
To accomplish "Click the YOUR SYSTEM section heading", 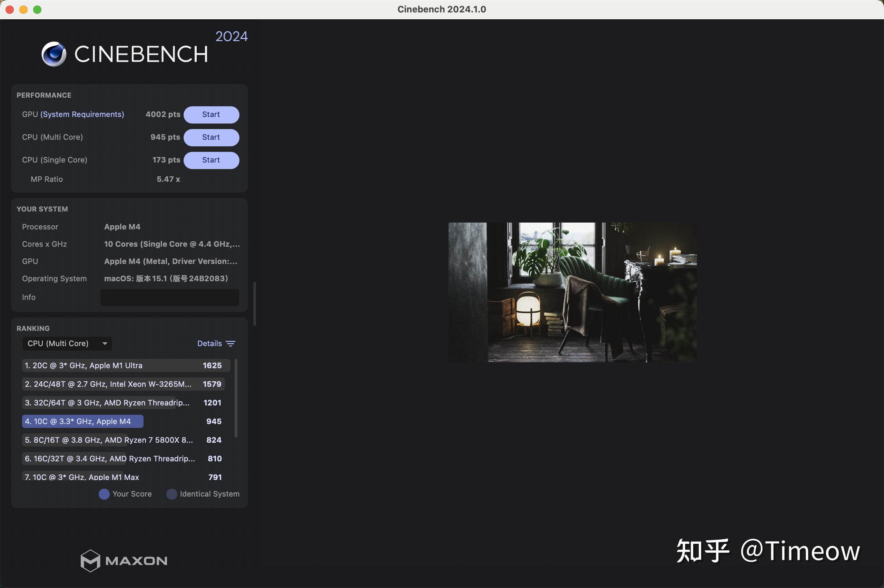I will point(42,209).
